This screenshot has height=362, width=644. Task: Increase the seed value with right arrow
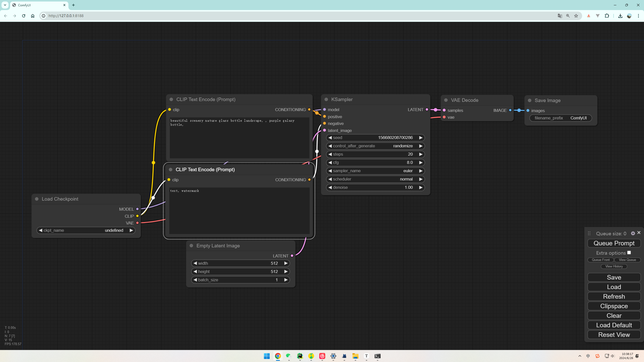tap(421, 138)
